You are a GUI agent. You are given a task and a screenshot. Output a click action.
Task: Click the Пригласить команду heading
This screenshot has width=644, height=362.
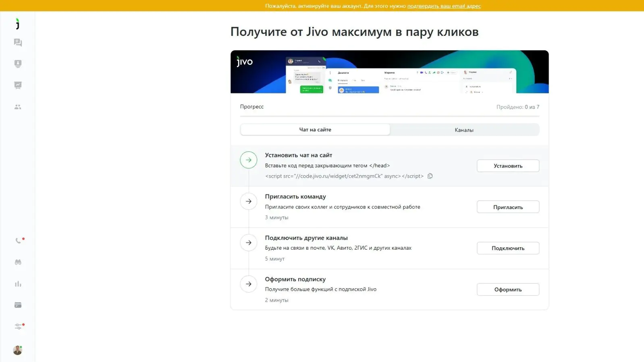[x=295, y=197]
